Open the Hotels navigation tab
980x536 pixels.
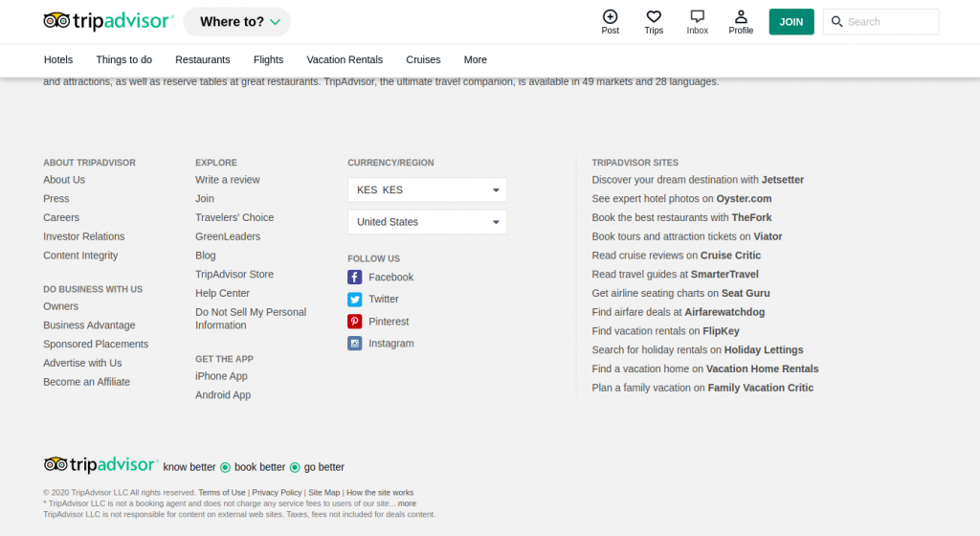click(x=58, y=59)
